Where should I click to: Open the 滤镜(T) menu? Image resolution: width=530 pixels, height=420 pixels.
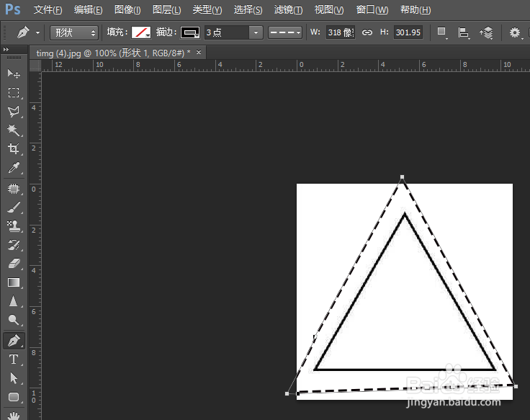288,10
